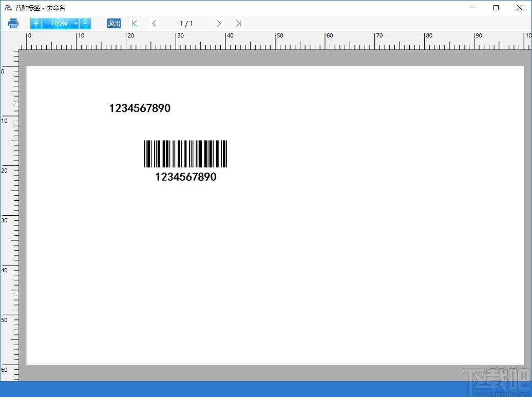Exit preview with the 退出 button
This screenshot has height=397, width=532.
[x=113, y=24]
